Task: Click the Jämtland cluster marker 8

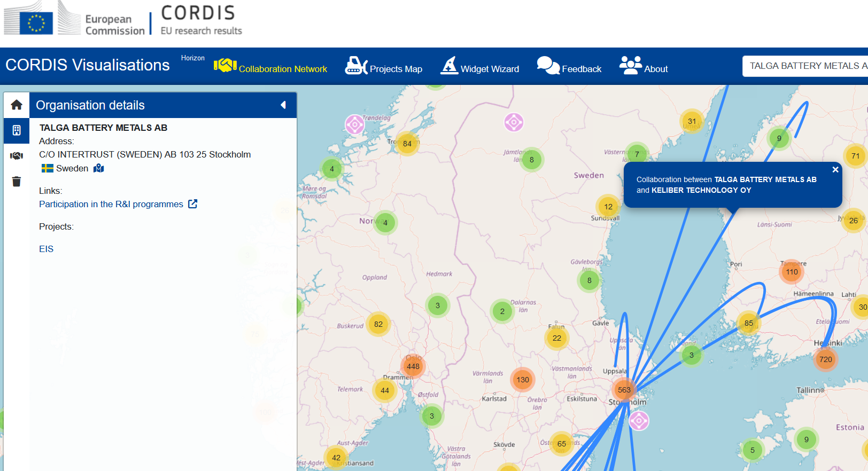Action: coord(532,160)
